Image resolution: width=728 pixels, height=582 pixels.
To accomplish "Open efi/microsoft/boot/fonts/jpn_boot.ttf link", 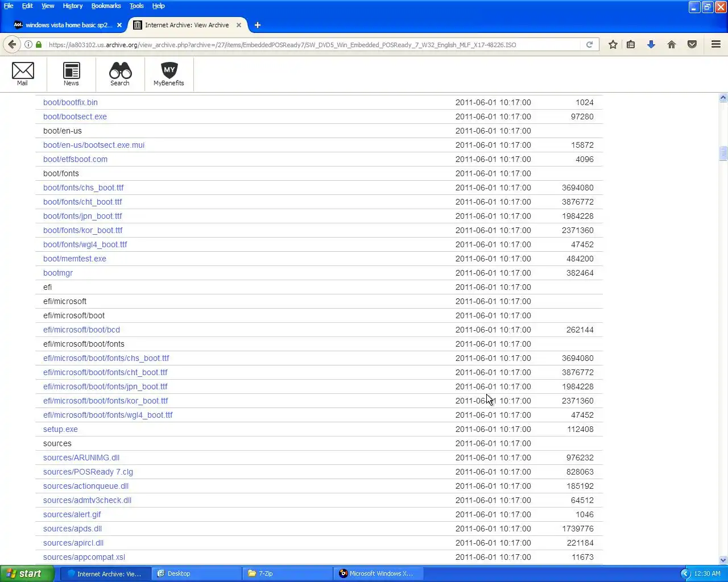I will pos(105,386).
